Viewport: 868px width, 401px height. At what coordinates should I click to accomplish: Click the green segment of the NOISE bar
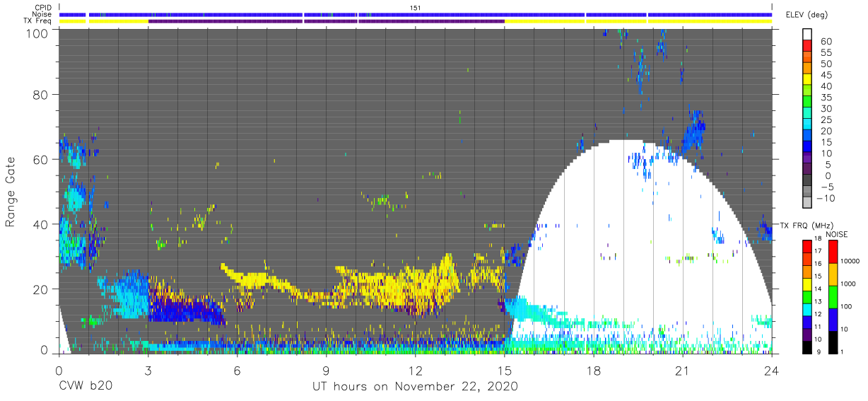tap(834, 297)
